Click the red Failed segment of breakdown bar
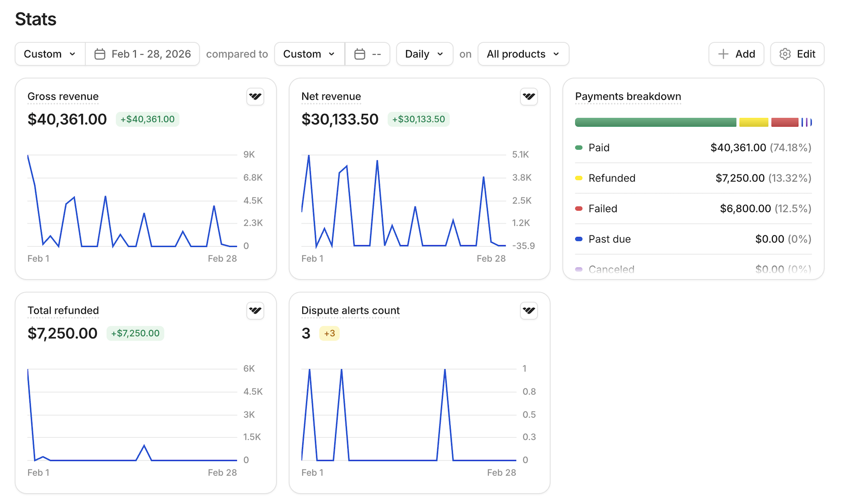The image size is (845, 504). tap(785, 122)
